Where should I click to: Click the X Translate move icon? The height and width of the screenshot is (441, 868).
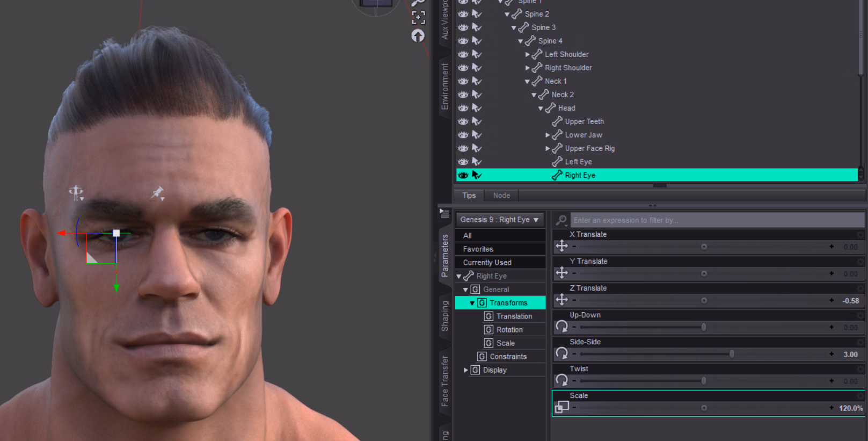[x=561, y=246]
